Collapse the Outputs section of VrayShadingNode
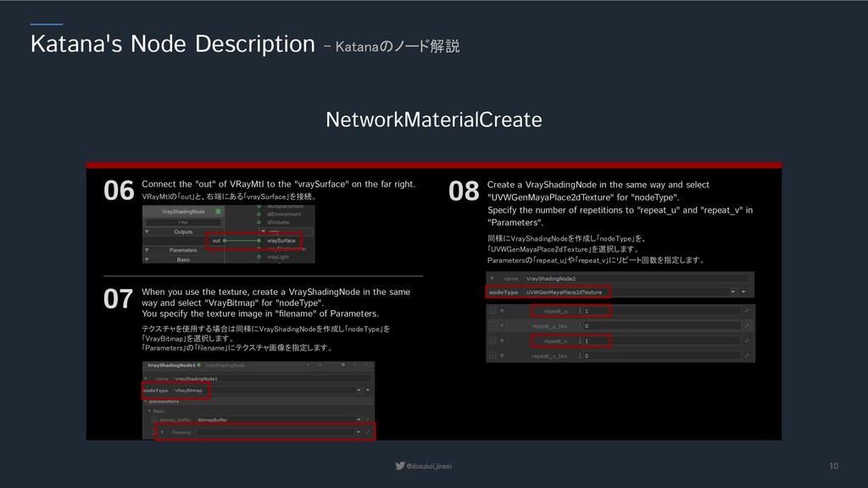The height and width of the screenshot is (488, 868). click(x=147, y=232)
